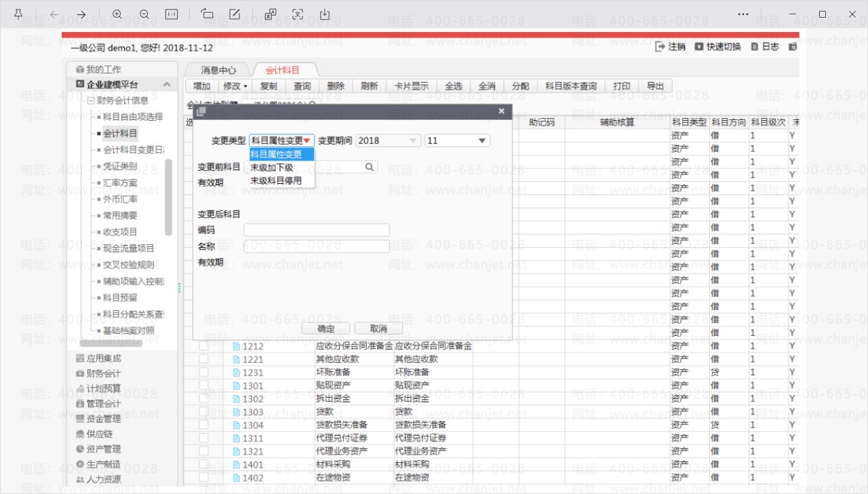Switch to the 会计科目 tab

(x=282, y=70)
